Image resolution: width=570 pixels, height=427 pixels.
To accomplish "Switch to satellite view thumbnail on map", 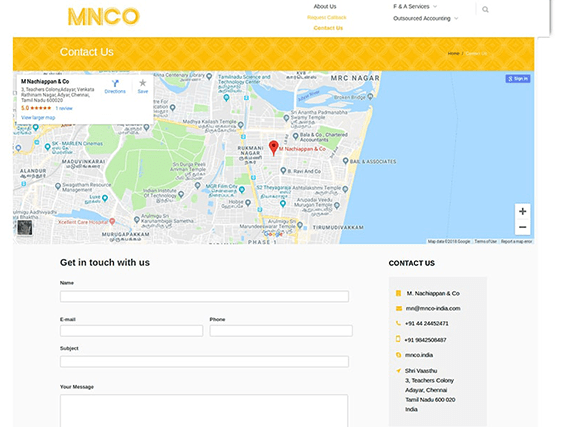I will 25,228.
